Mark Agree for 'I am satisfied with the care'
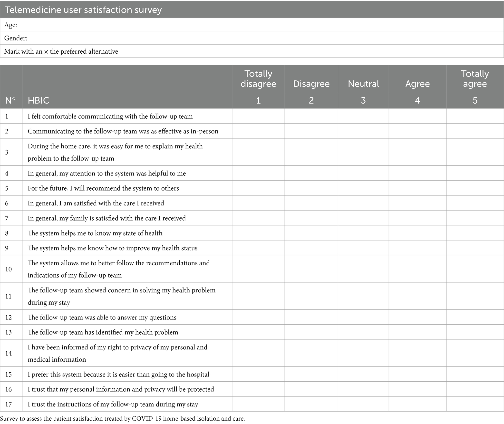This screenshot has width=504, height=424. coord(417,203)
